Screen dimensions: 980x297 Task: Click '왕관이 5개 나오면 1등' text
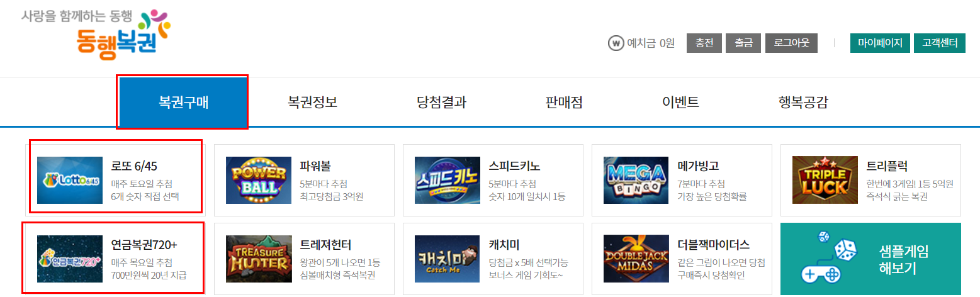coord(340,262)
